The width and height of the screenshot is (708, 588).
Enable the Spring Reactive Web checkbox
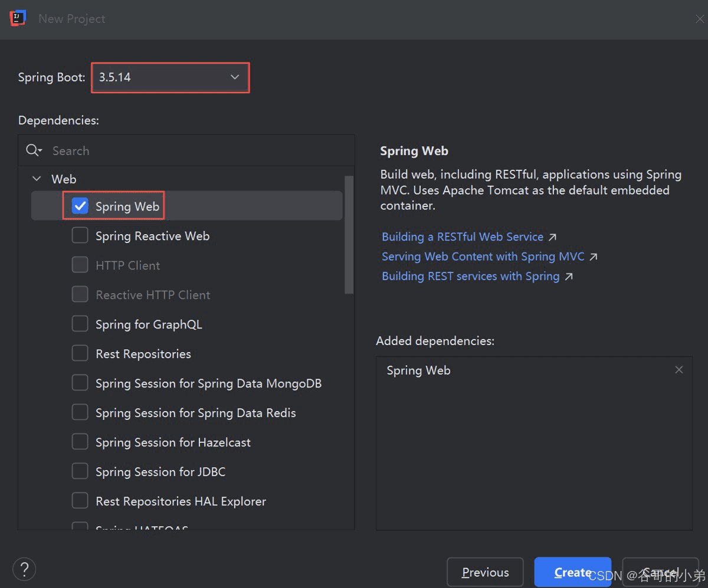[80, 235]
